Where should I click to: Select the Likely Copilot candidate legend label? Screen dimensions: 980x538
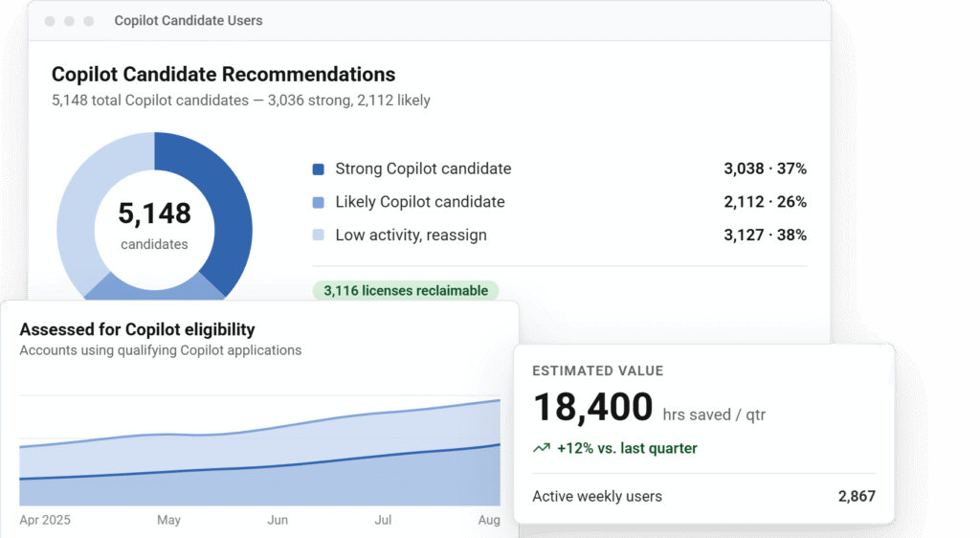420,202
